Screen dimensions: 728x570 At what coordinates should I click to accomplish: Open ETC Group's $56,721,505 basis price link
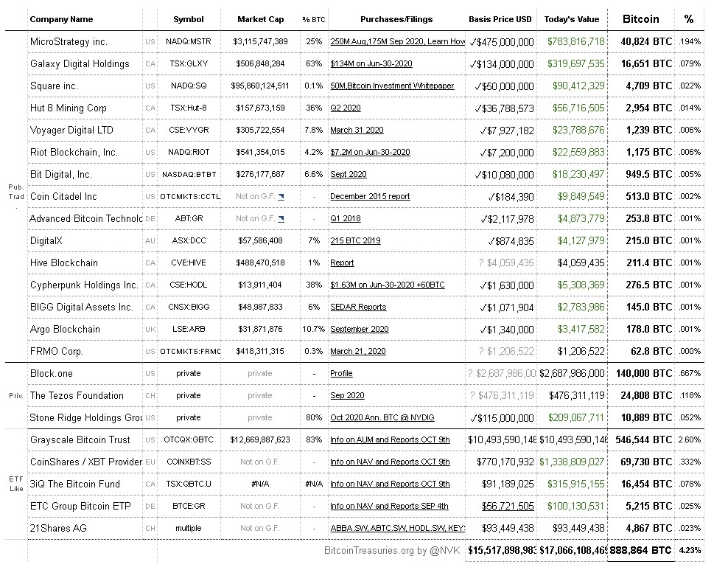(x=508, y=507)
